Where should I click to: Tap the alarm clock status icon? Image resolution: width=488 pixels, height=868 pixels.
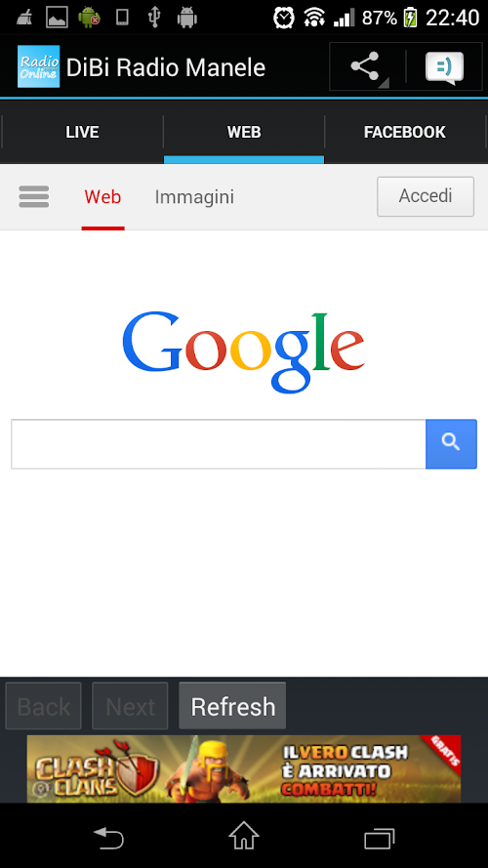point(284,18)
